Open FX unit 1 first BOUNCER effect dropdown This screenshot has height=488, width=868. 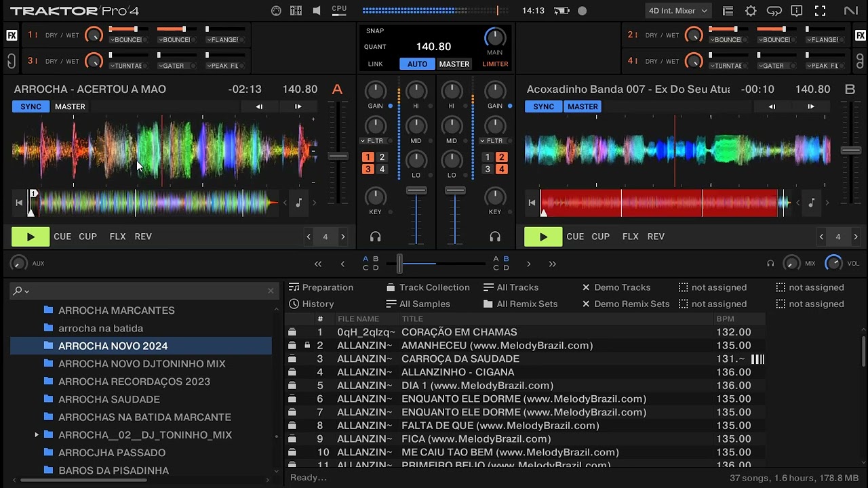point(127,40)
